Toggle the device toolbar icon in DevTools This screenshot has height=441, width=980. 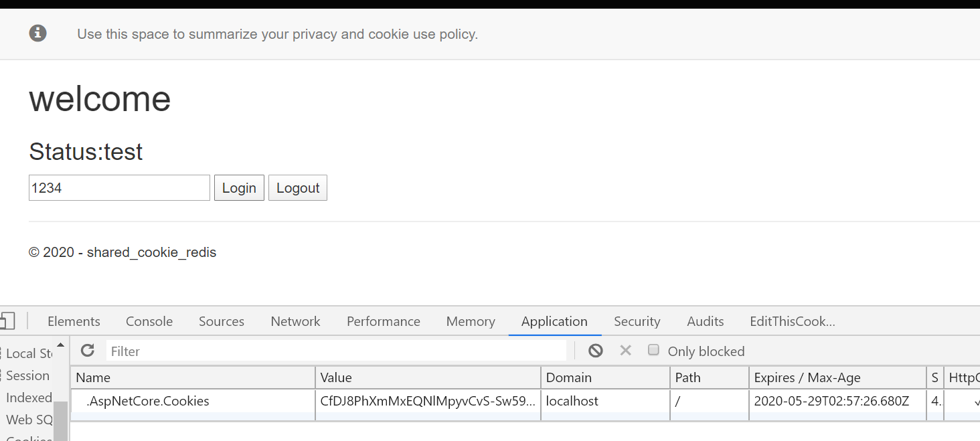[6, 321]
